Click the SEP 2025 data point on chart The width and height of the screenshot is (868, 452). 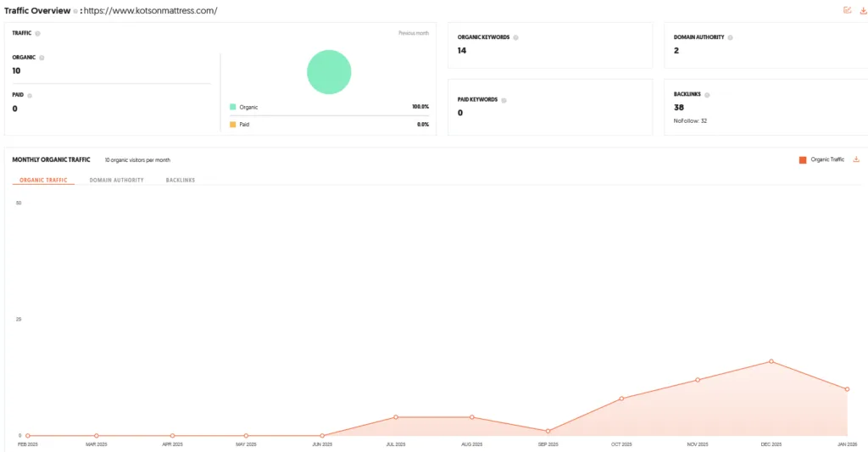(548, 431)
